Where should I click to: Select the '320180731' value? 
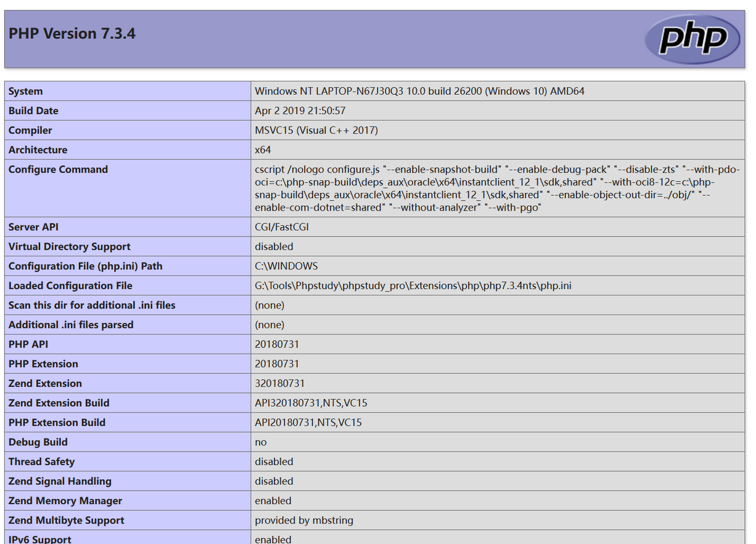coord(280,383)
